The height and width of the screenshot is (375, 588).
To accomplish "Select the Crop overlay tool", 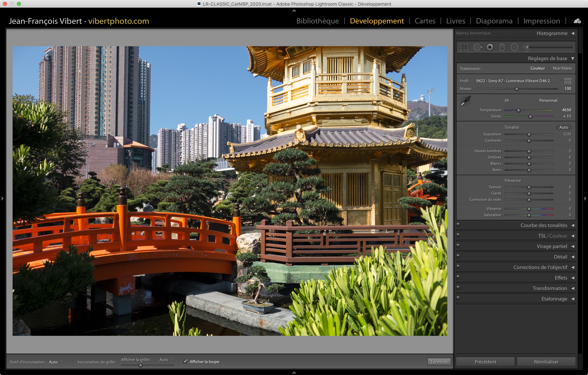I will [464, 47].
